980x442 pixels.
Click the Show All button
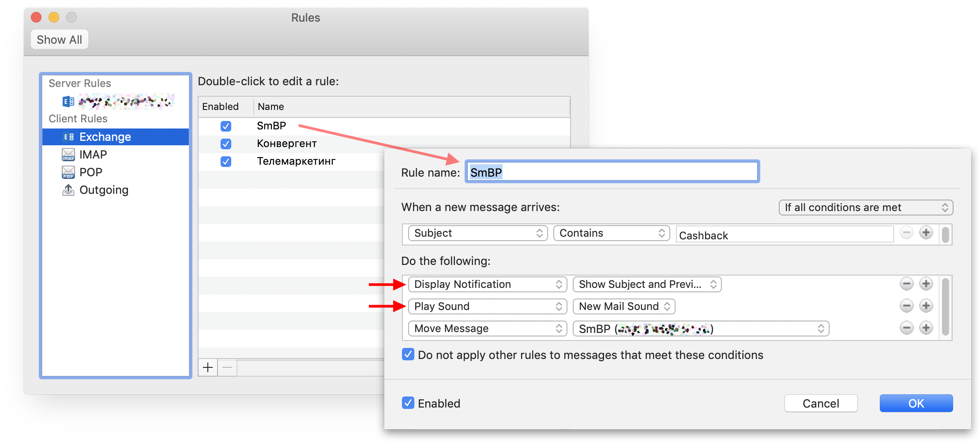coord(60,40)
